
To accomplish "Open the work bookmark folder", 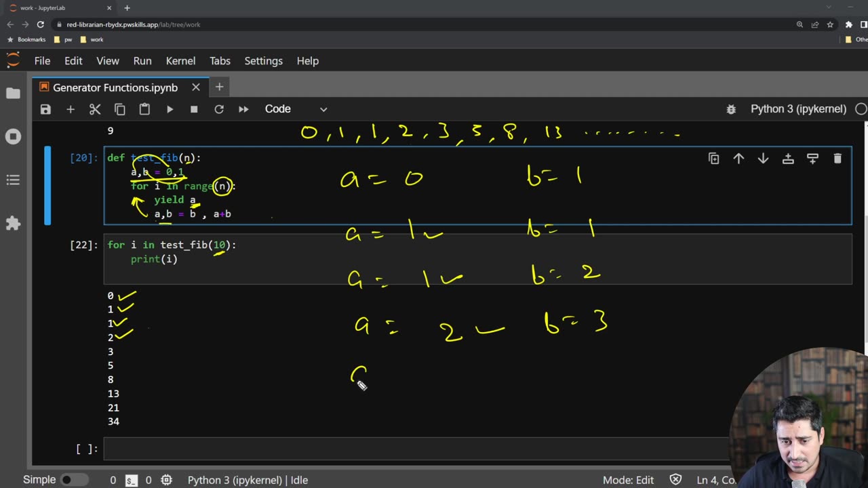I will 92,39.
